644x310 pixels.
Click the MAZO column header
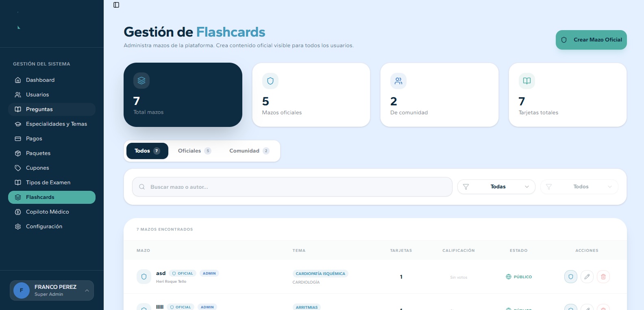click(x=143, y=251)
